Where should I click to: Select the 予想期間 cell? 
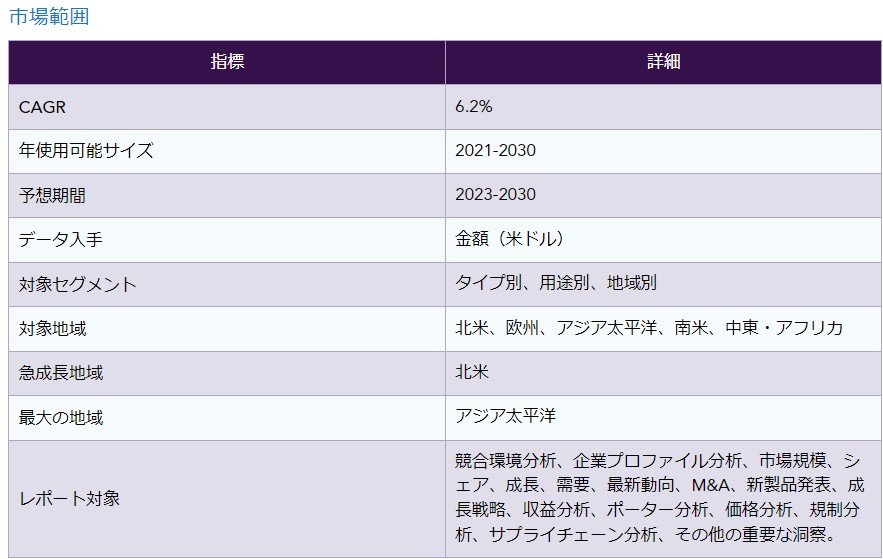tap(227, 195)
